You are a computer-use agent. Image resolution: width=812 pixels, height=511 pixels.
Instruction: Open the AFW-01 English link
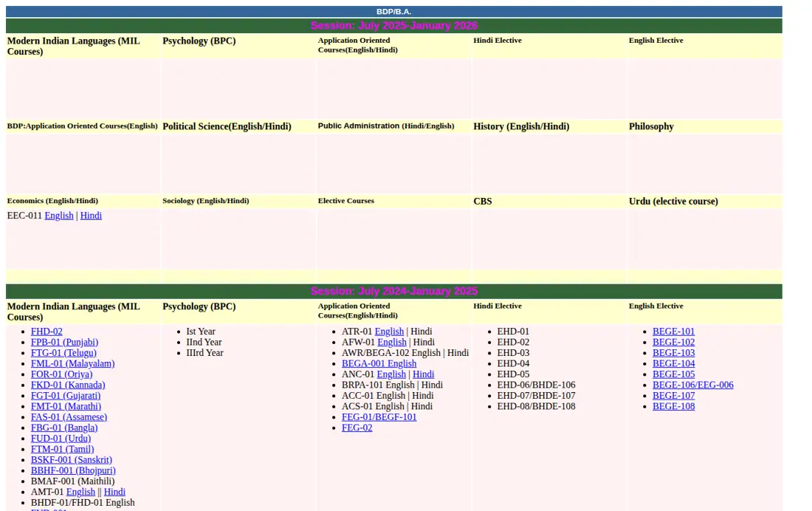coord(392,342)
